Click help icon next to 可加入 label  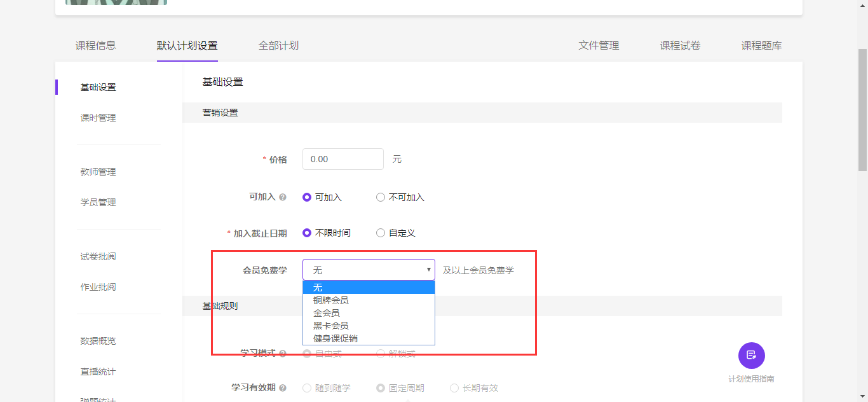tap(283, 197)
